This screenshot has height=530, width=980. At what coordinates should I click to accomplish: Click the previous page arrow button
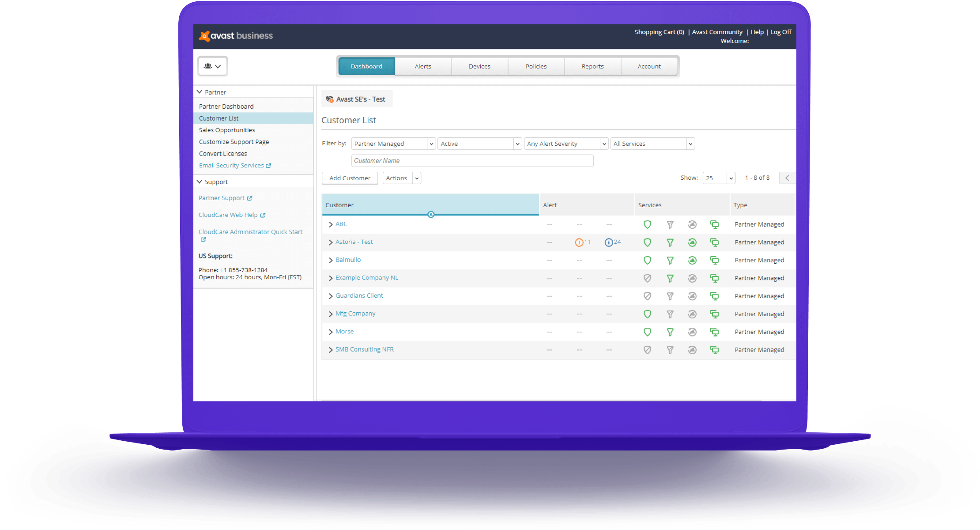coord(787,178)
